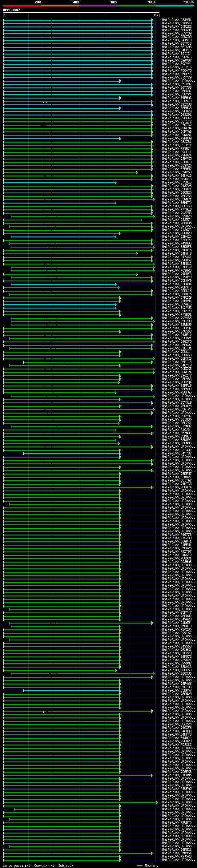Select the BP090887 query label
The height and width of the screenshot is (868, 197).
(x=11, y=10)
